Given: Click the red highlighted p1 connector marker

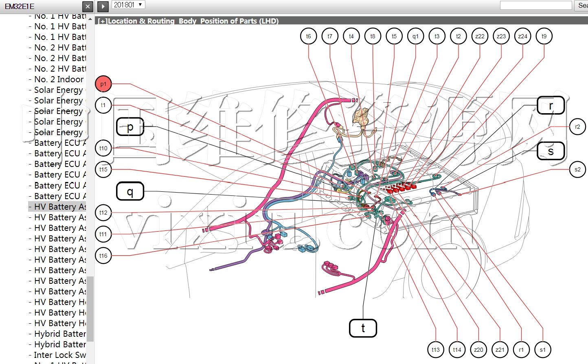Looking at the screenshot, I should (103, 84).
